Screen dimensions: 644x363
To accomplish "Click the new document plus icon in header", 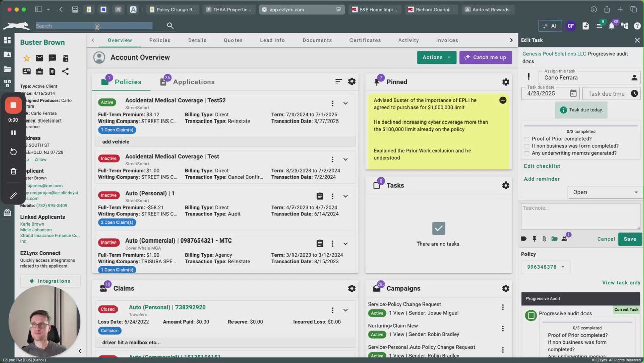I will pos(586,26).
